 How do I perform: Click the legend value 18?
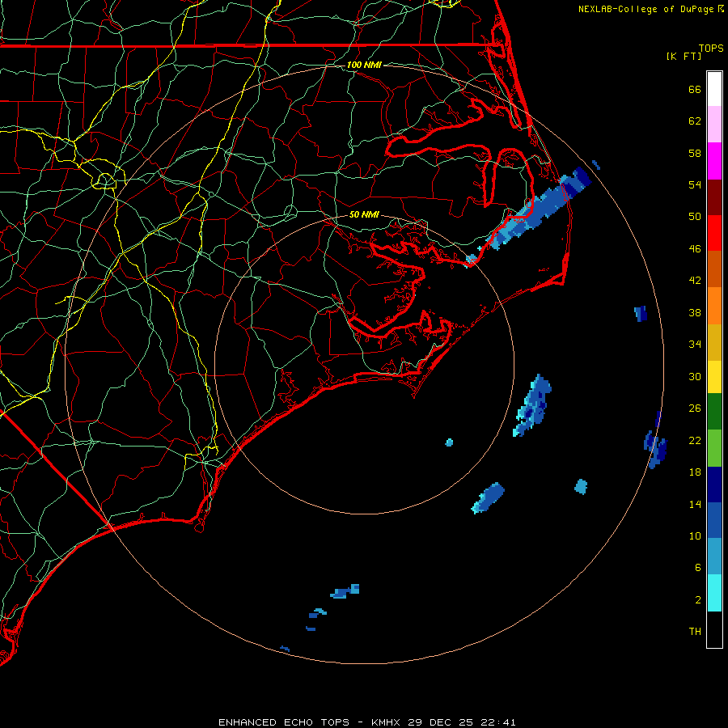pos(695,472)
